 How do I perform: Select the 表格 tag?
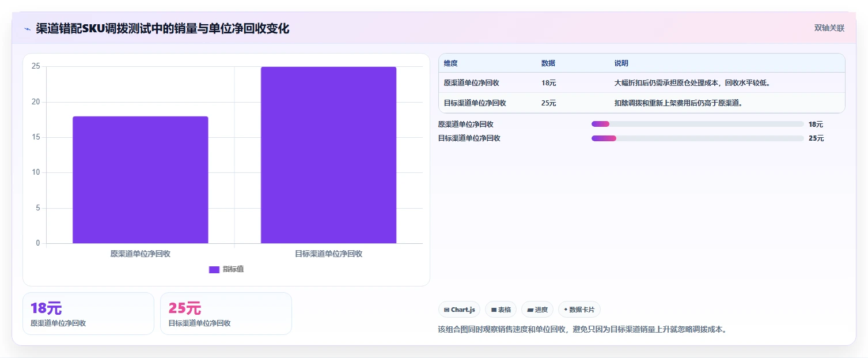[501, 310]
